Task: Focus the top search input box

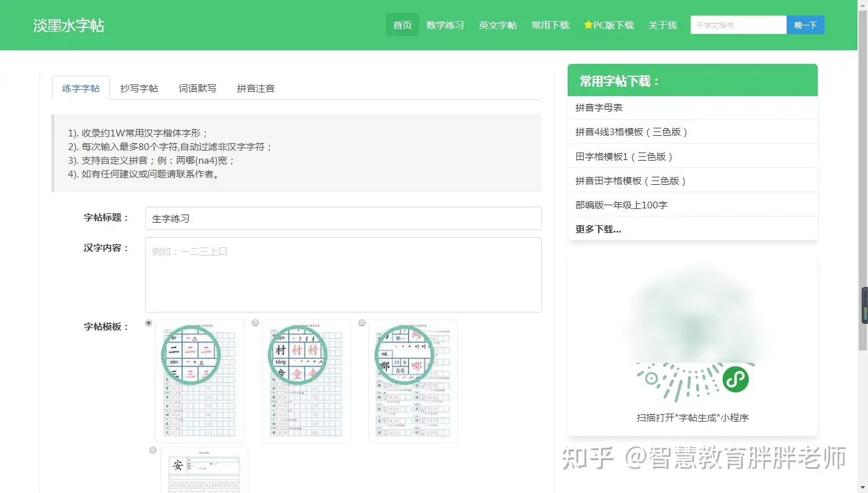Action: point(738,25)
